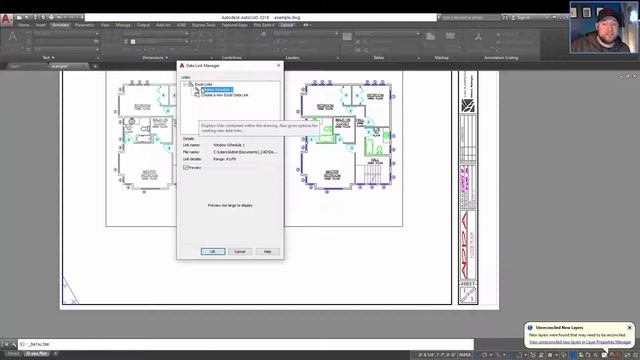
Task: Open the Parametric ribbon tab
Action: [84, 25]
